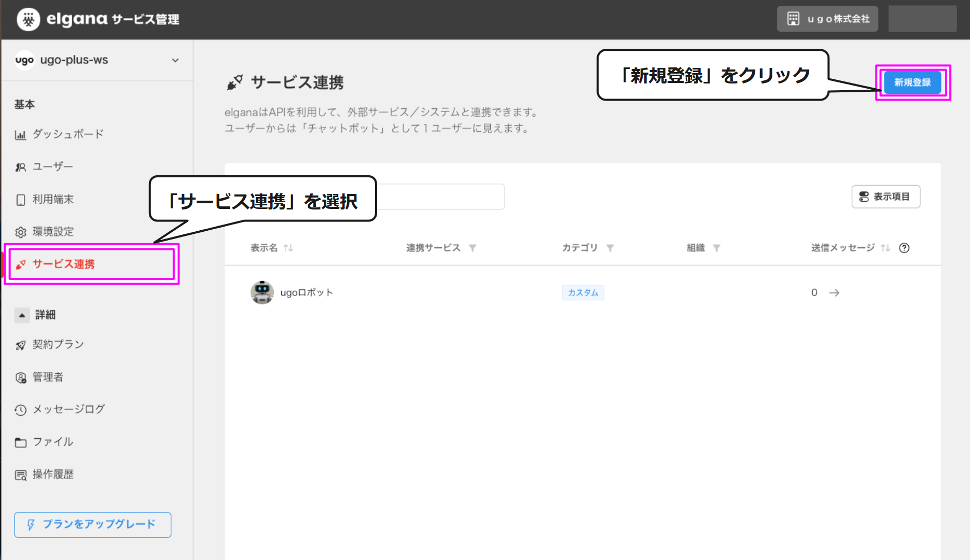970x560 pixels.
Task: Click the 環境設定 gear icon
Action: [x=21, y=232]
